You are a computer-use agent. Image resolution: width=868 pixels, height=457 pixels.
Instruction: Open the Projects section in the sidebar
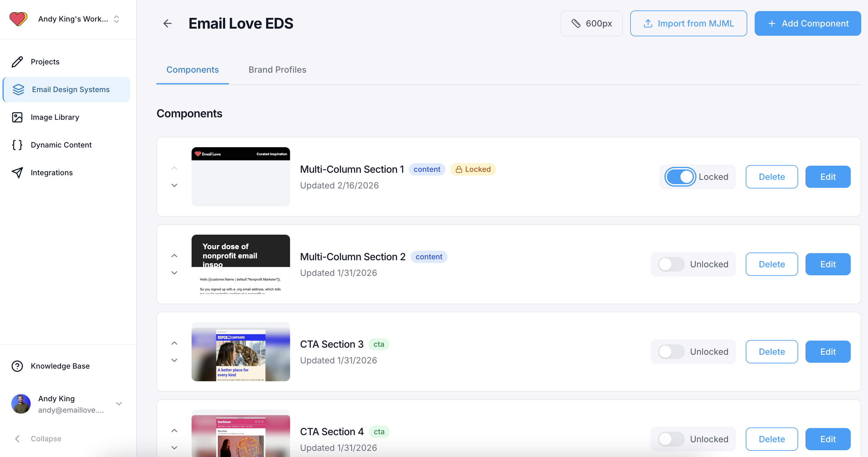pos(45,62)
